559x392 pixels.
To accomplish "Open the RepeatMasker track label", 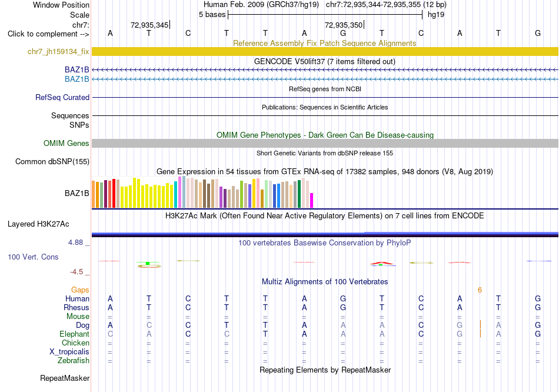I will tap(65, 378).
